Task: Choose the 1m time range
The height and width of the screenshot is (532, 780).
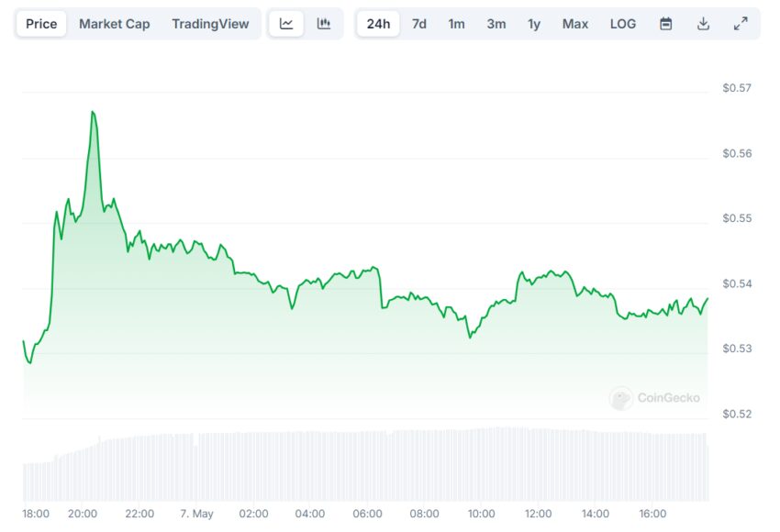Action: pyautogui.click(x=456, y=23)
